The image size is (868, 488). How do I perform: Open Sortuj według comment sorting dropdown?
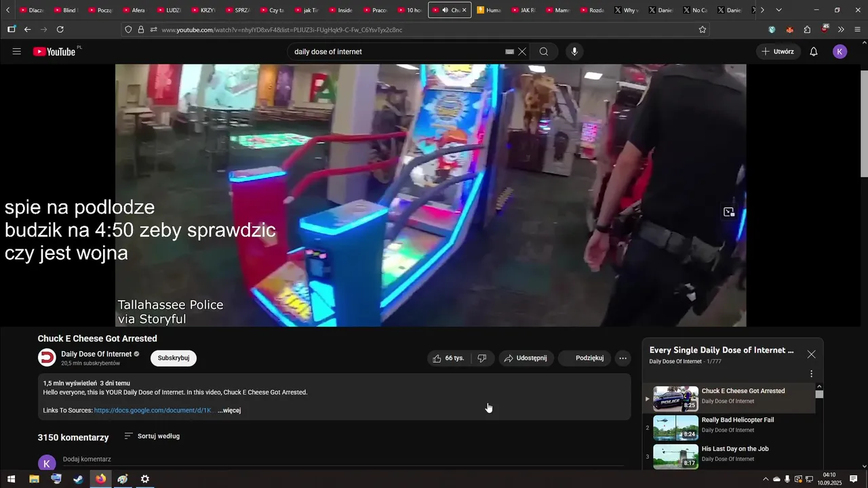point(152,436)
